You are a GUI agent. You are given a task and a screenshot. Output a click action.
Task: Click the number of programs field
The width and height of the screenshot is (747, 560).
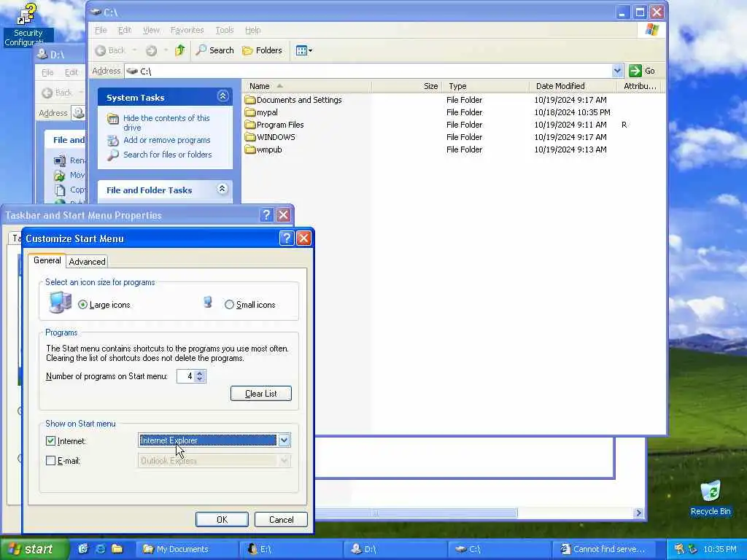[186, 376]
